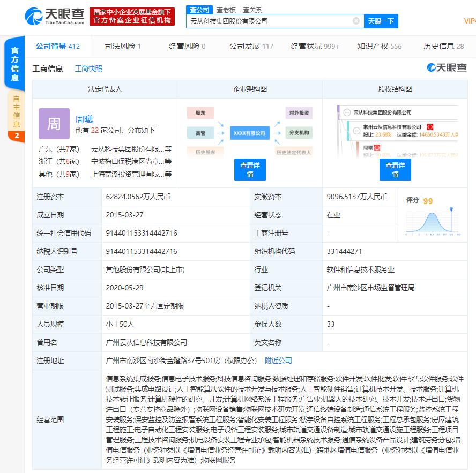The width and height of the screenshot is (476, 473).
Task: Click the red 国家中小企业发展基金 certification badge
Action: coord(131,17)
